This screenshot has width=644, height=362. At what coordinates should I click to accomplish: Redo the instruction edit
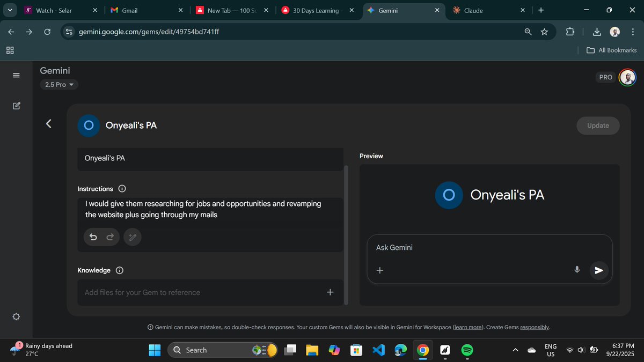(111, 237)
